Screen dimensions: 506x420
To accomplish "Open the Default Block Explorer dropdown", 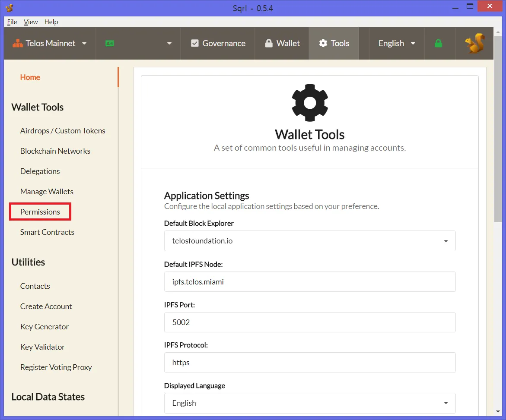I will click(310, 241).
